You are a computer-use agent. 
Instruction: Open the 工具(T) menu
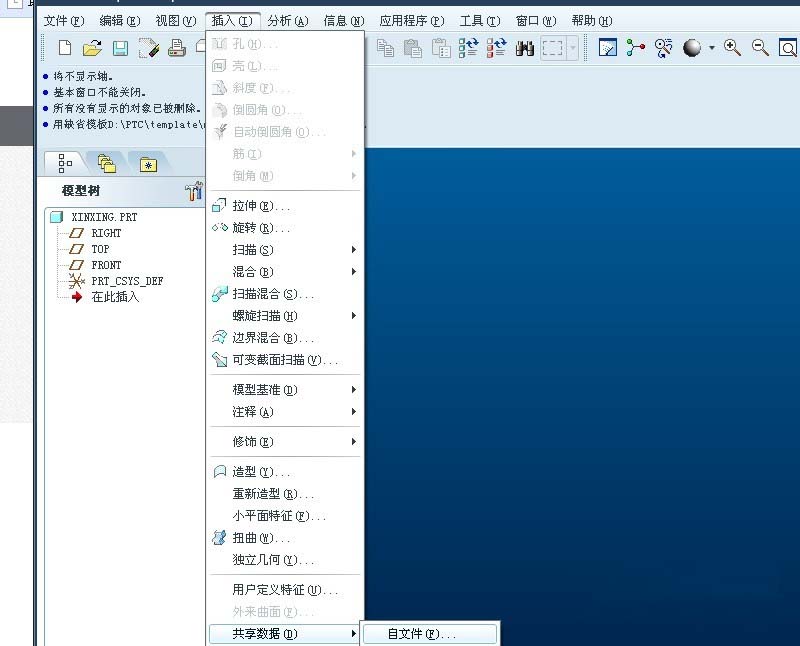[x=480, y=21]
